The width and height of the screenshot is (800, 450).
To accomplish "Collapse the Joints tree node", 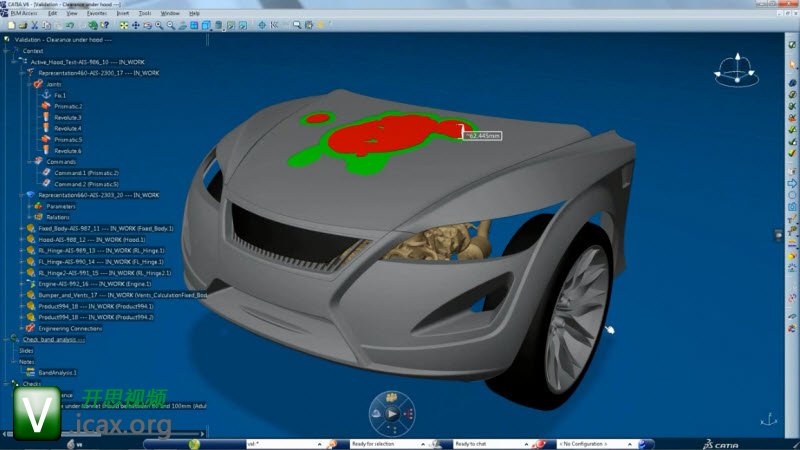I will 30,84.
